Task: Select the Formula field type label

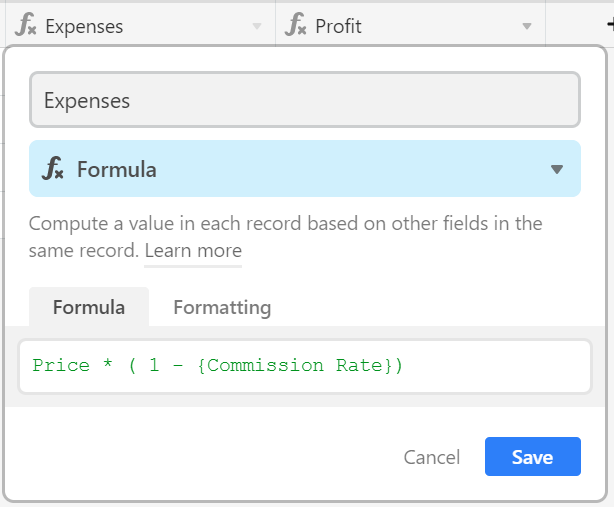Action: coord(117,169)
